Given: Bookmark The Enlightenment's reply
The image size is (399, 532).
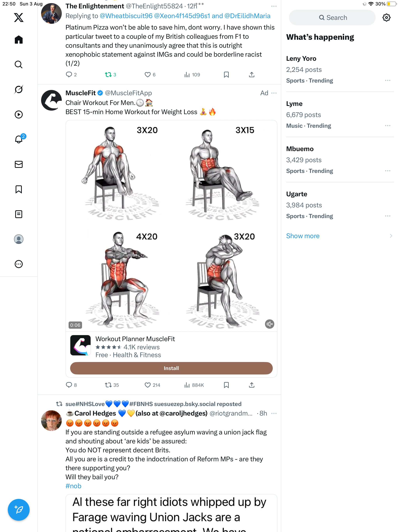Looking at the screenshot, I should pos(226,75).
